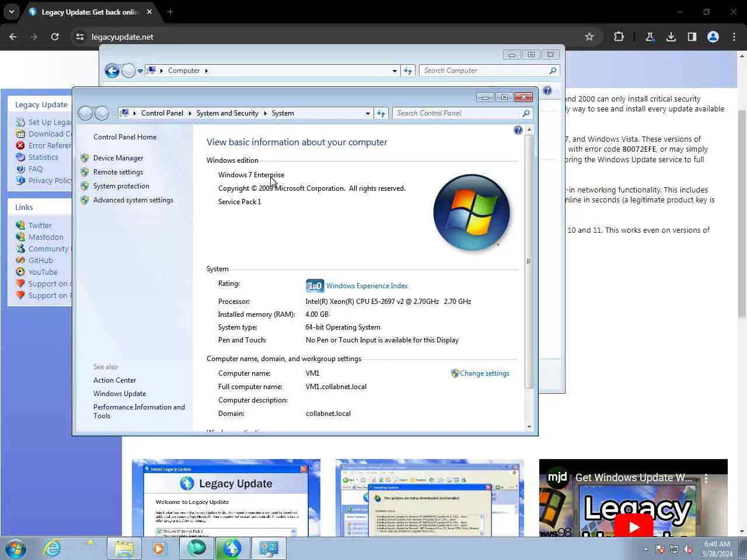Open Twitter link on Legacy Update page

pyautogui.click(x=40, y=226)
